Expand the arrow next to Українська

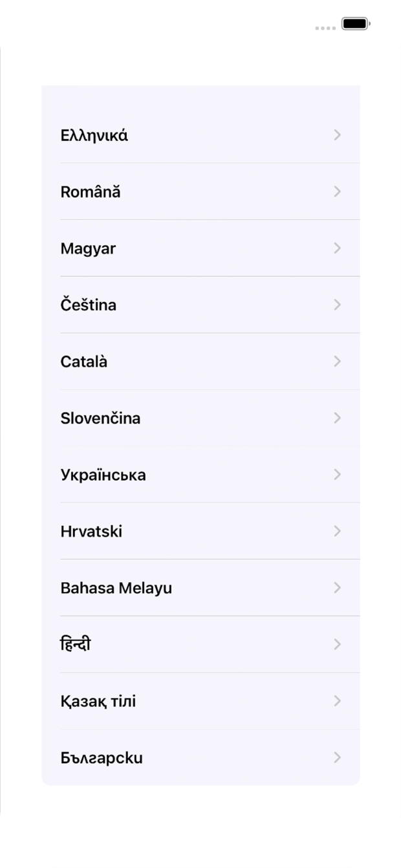pos(338,475)
